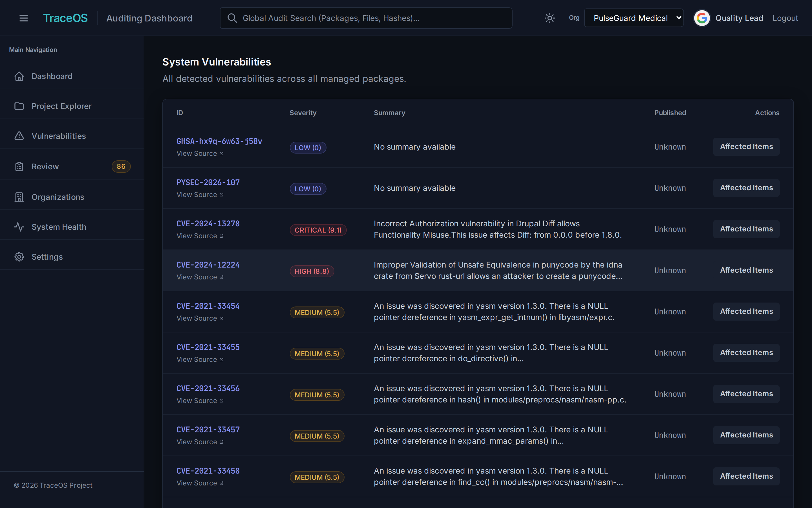The height and width of the screenshot is (508, 812).
Task: Toggle light theme sun icon
Action: point(550,18)
